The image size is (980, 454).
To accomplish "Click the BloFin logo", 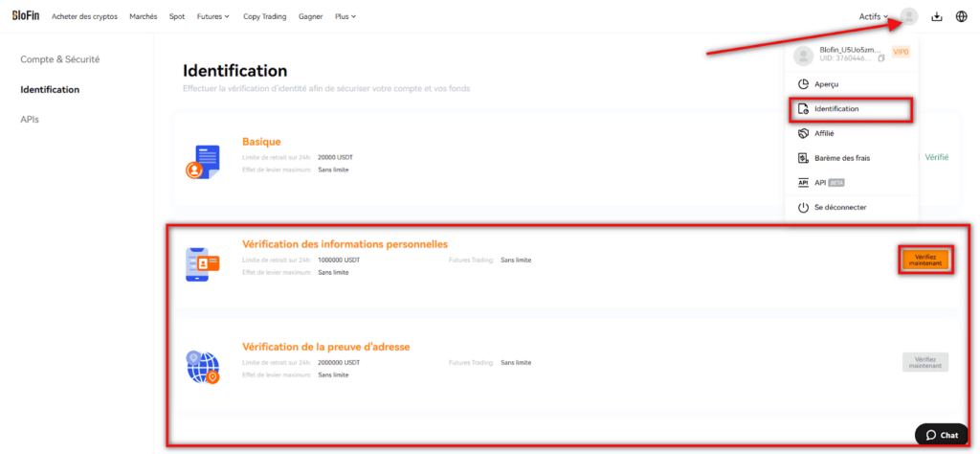I will click(26, 16).
